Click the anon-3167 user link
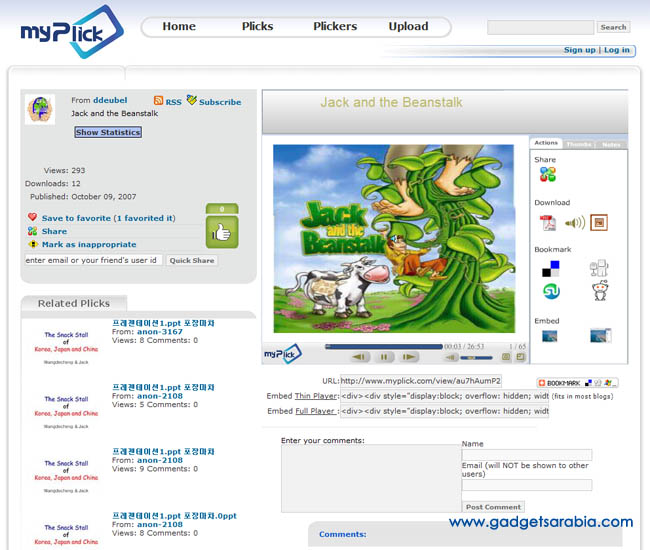This screenshot has width=650, height=550. (x=160, y=332)
